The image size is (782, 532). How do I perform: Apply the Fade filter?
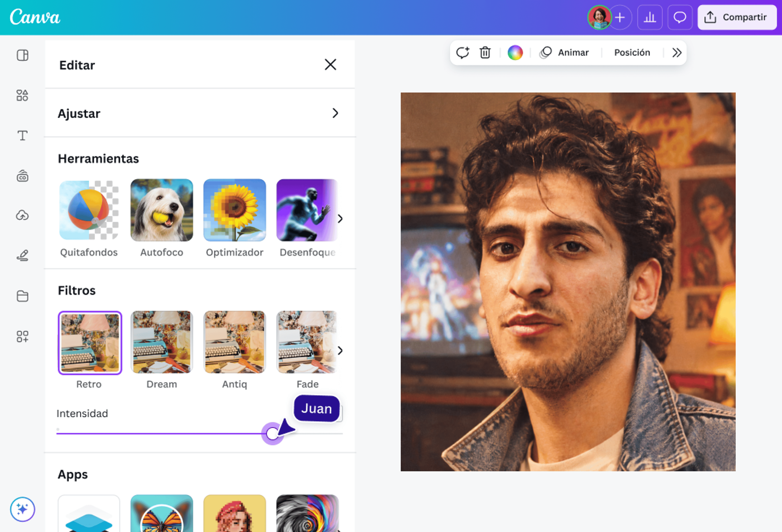click(307, 350)
